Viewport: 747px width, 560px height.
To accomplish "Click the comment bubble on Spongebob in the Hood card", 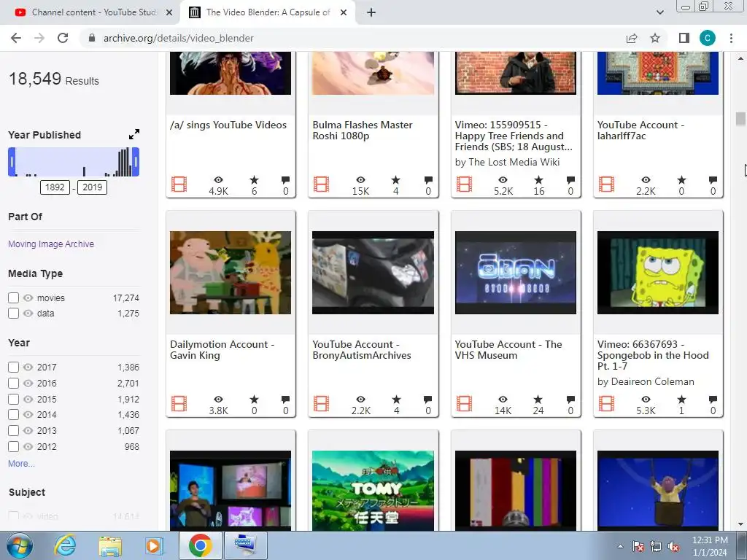I will (x=713, y=399).
